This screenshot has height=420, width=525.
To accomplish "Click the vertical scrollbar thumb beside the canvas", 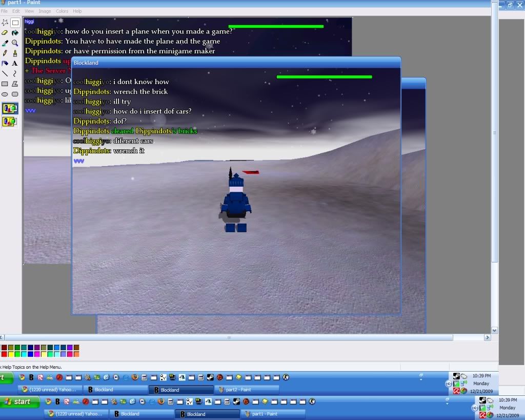I will coord(495,132).
